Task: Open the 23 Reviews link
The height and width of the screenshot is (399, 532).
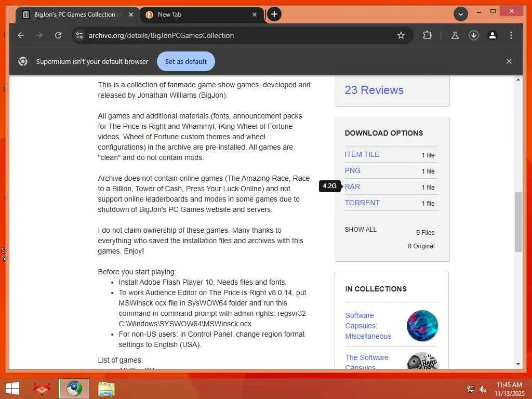Action: [374, 90]
